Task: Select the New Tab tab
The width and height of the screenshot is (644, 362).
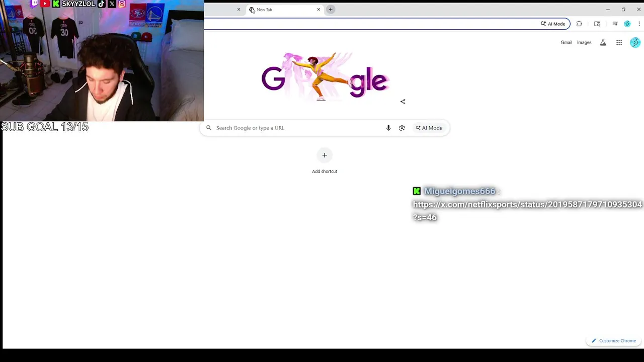Action: point(284,10)
